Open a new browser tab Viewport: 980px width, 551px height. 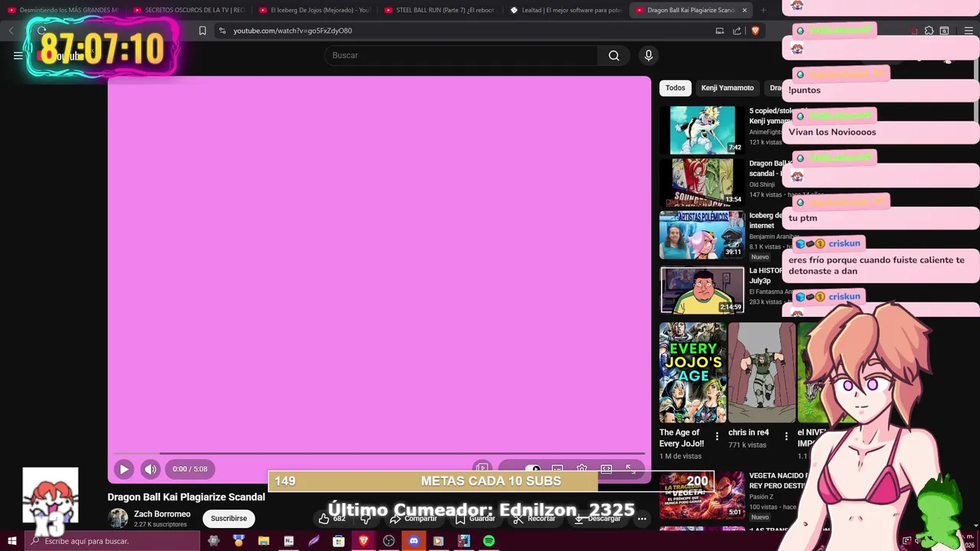[x=763, y=10]
